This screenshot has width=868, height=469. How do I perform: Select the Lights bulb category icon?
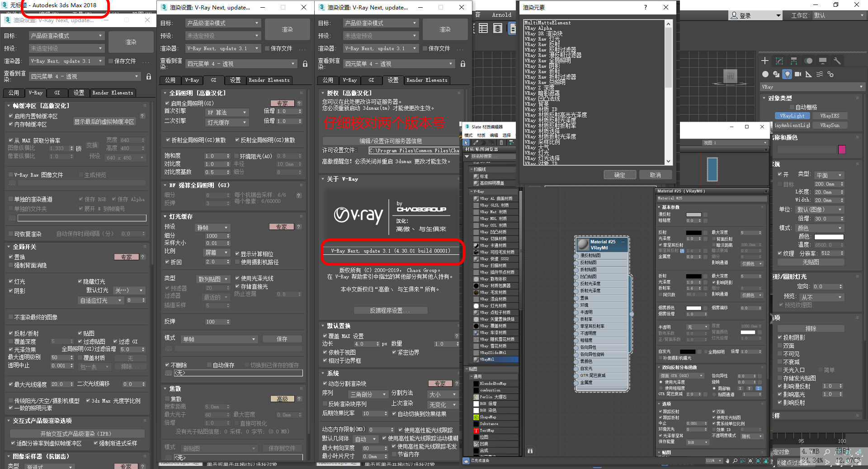[x=788, y=74]
